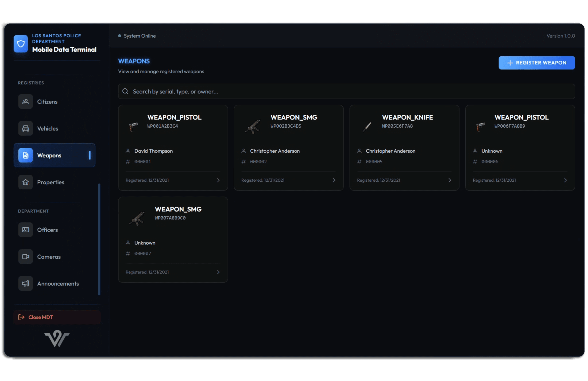Select the Weapons menu item
This screenshot has width=588, height=381.
click(54, 155)
